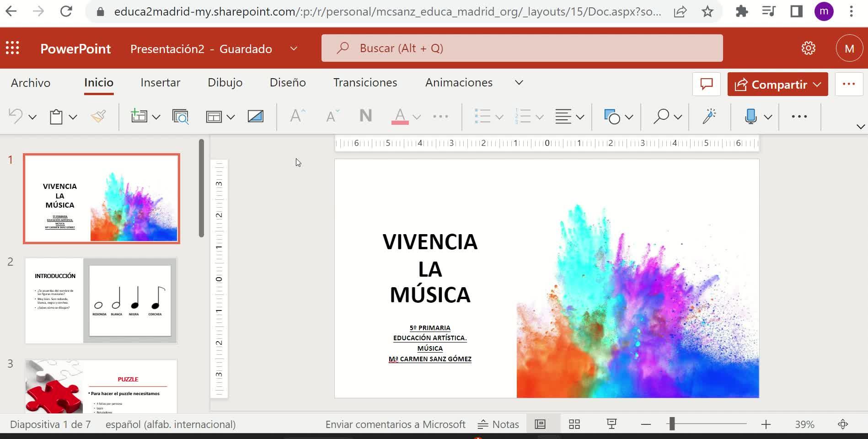868x439 pixels.
Task: Toggle the Notas pane
Action: coord(498,424)
